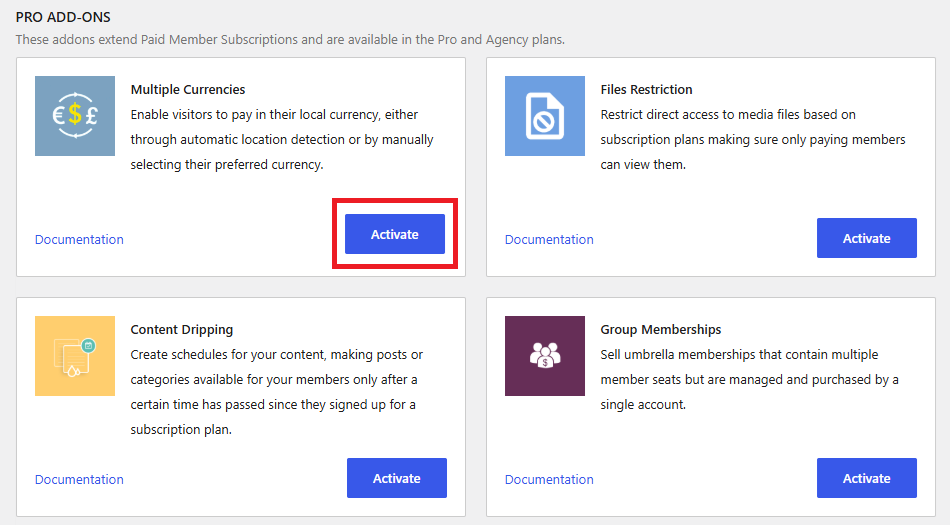This screenshot has width=950, height=525.
Task: Activate the Content Dripping add-on
Action: pyautogui.click(x=397, y=478)
